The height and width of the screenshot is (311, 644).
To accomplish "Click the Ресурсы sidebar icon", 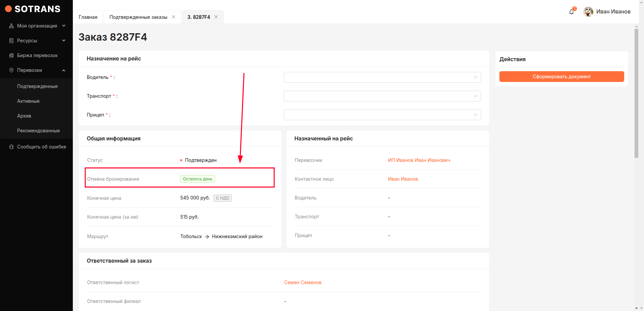I will pos(11,41).
